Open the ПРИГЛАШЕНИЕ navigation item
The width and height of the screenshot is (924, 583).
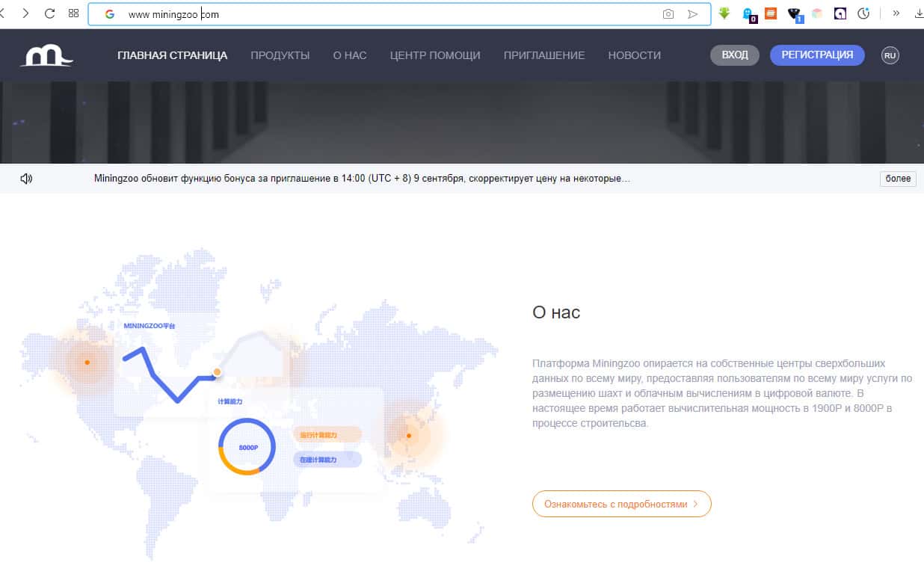tap(544, 55)
